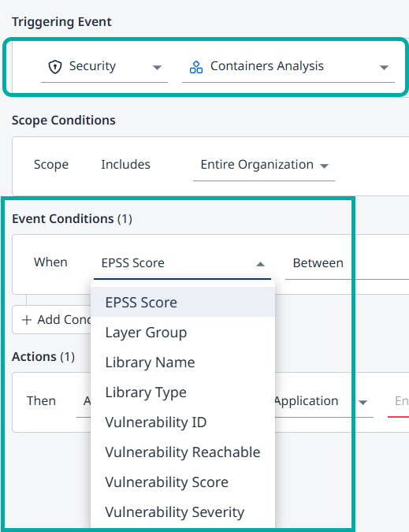Collapse the EPSS Score dropdown arrow
This screenshot has width=409, height=532.
pyautogui.click(x=260, y=264)
